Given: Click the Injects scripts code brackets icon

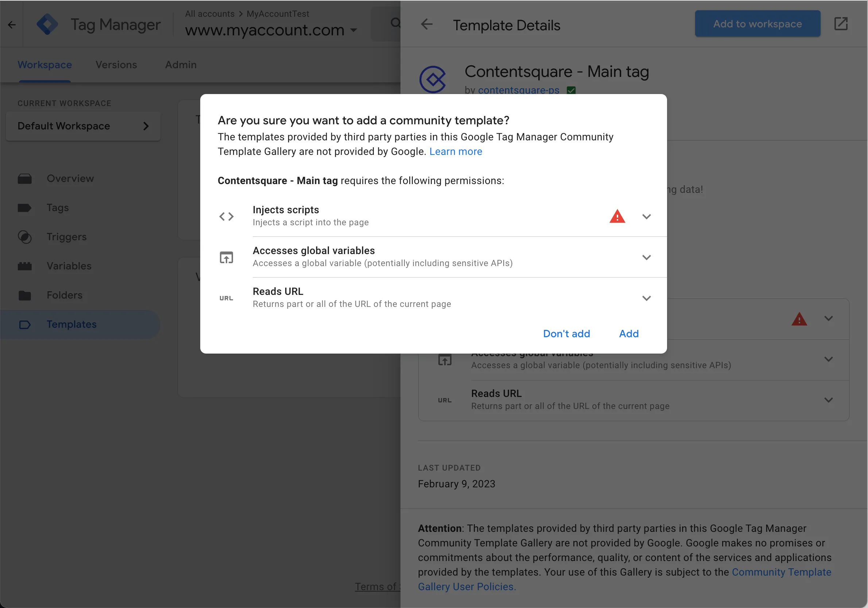Looking at the screenshot, I should [x=226, y=217].
